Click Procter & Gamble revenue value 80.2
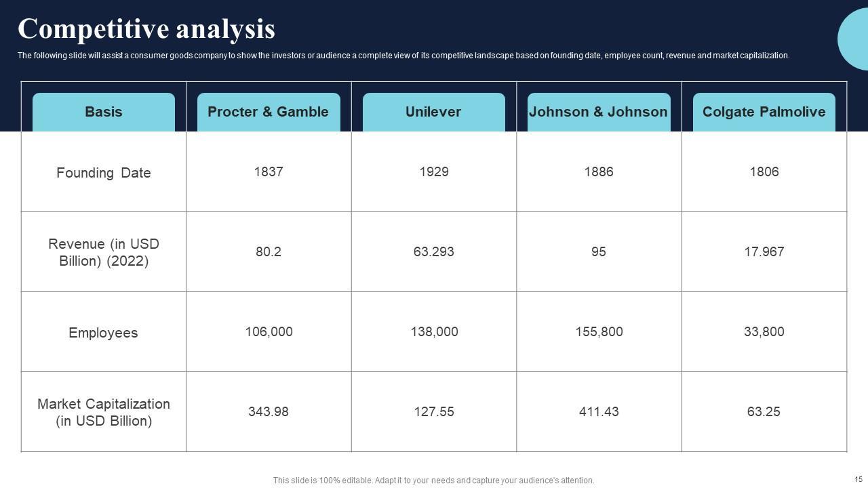The image size is (868, 488). point(269,251)
